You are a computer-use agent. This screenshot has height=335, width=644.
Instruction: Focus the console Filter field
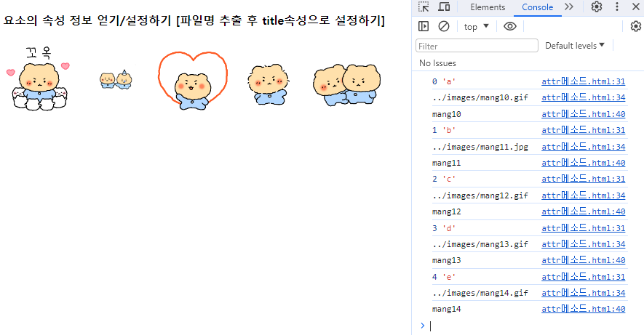coord(477,46)
